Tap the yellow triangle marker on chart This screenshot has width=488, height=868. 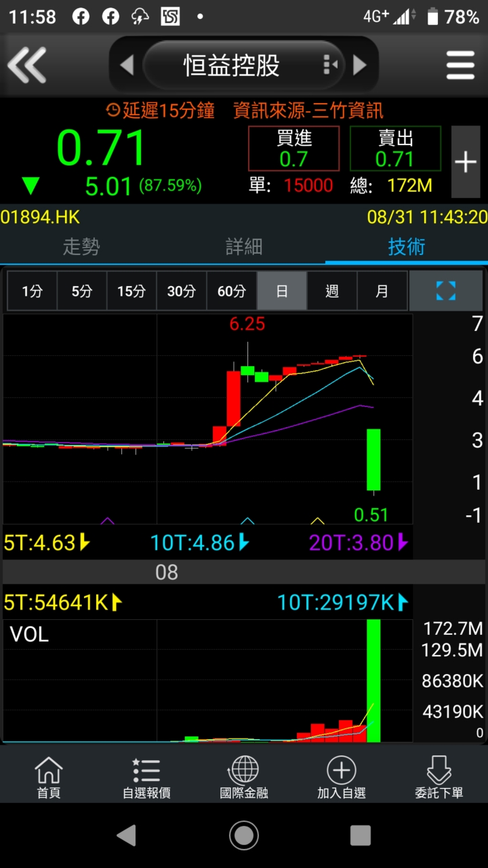pos(317,521)
